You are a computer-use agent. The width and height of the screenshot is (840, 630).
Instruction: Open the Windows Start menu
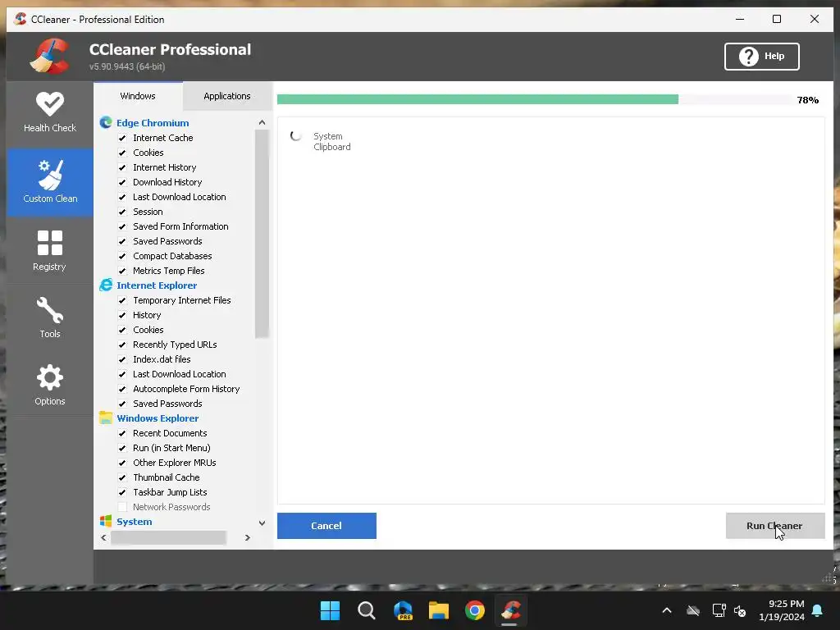click(330, 610)
